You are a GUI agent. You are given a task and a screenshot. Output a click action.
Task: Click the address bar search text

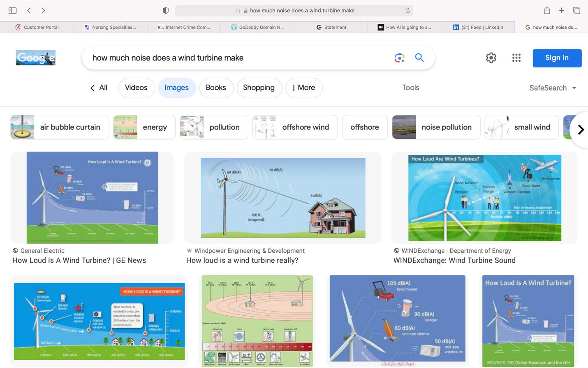coord(302,11)
